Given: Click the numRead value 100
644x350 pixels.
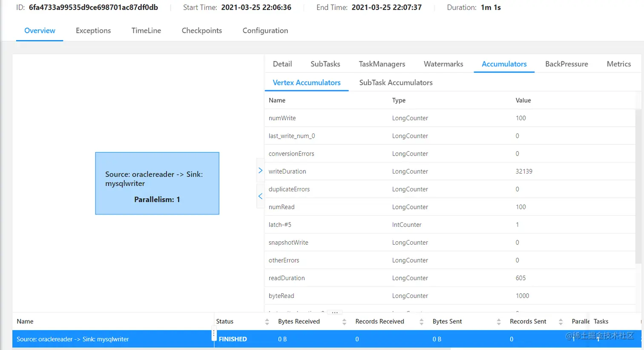Looking at the screenshot, I should tap(520, 207).
